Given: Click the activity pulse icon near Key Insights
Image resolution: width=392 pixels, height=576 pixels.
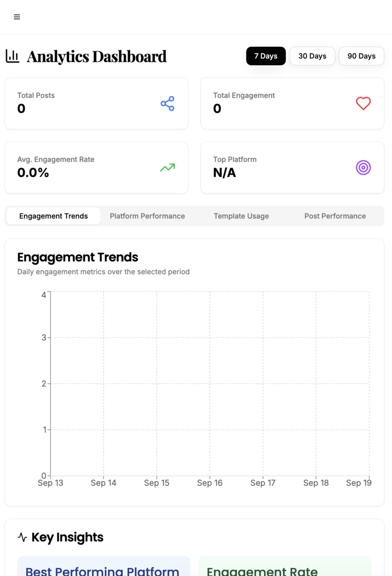Looking at the screenshot, I should 23,537.
